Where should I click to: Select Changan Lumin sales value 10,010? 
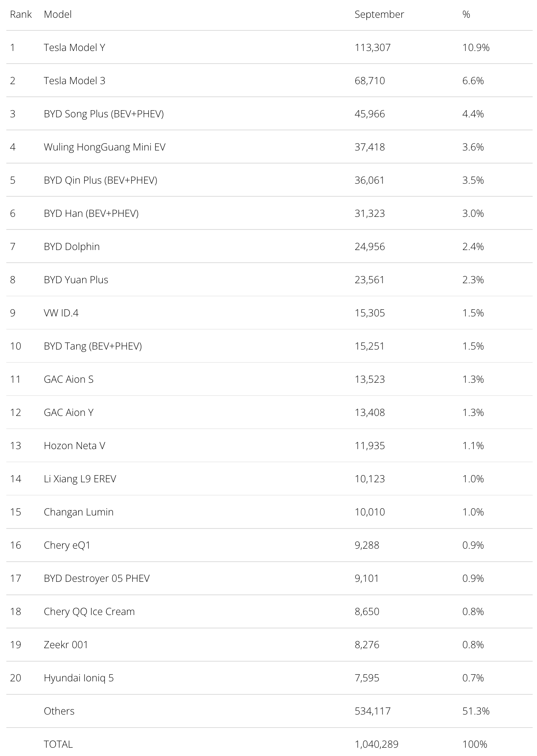coord(369,512)
